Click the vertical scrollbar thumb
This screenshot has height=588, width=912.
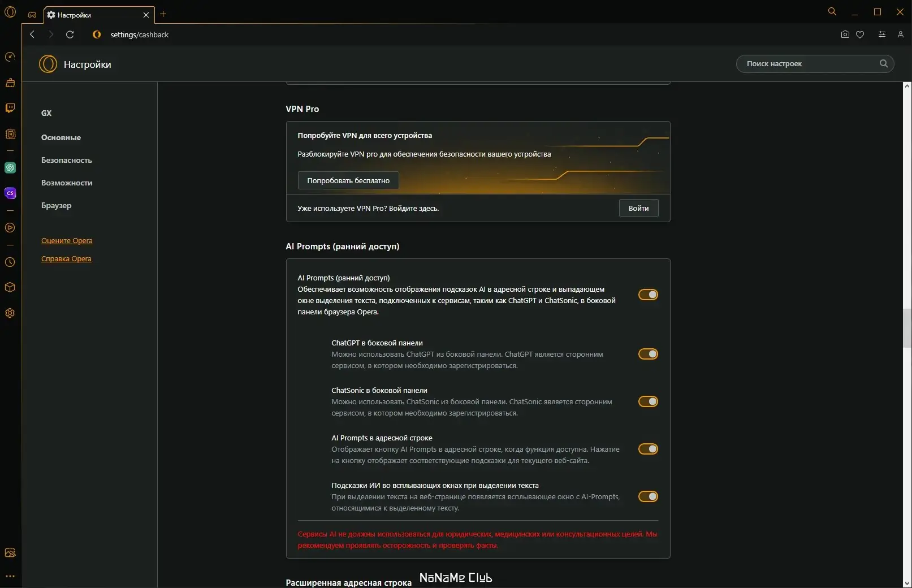[907, 328]
